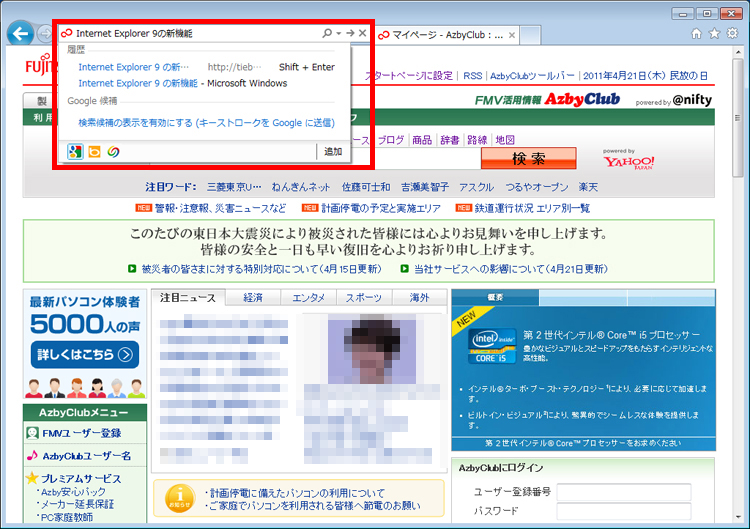Open history entry ending with Microsoft Windows
Screen dimensions: 750x529
(x=183, y=83)
